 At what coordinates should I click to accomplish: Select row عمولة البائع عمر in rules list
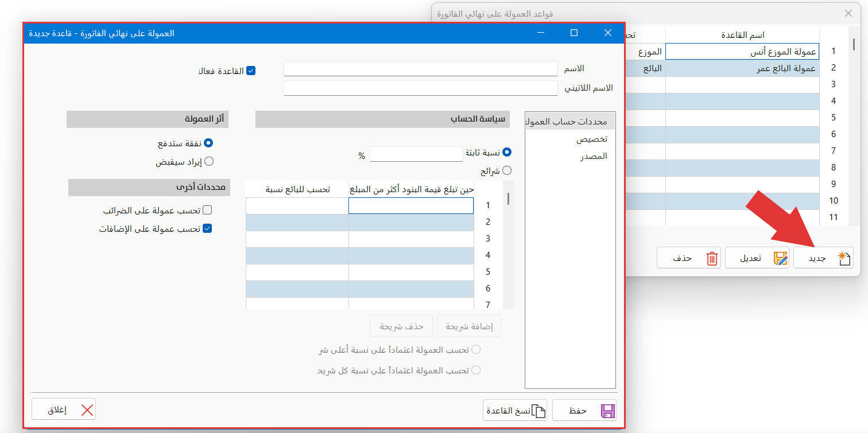tap(743, 68)
